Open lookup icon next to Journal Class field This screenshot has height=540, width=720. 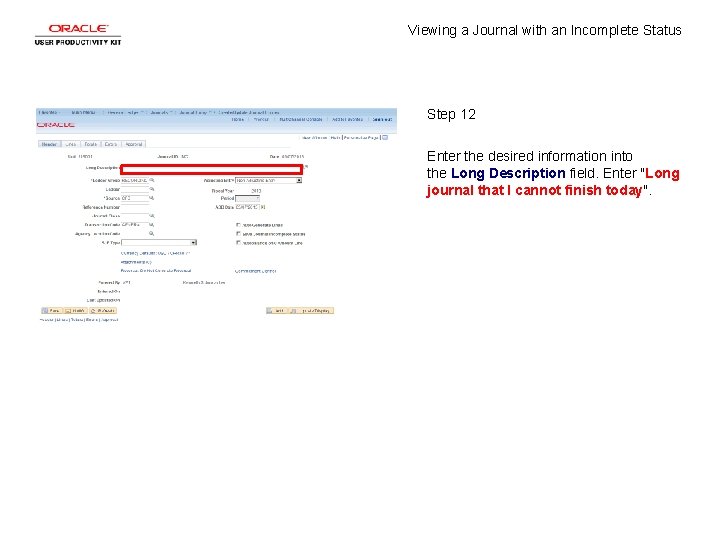(152, 216)
